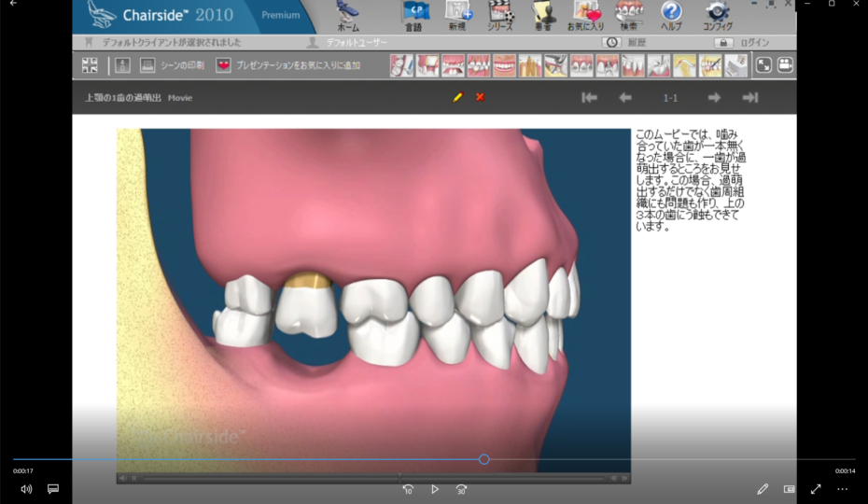The height and width of the screenshot is (504, 868).
Task: Edit with the yellow pencil icon
Action: (458, 97)
